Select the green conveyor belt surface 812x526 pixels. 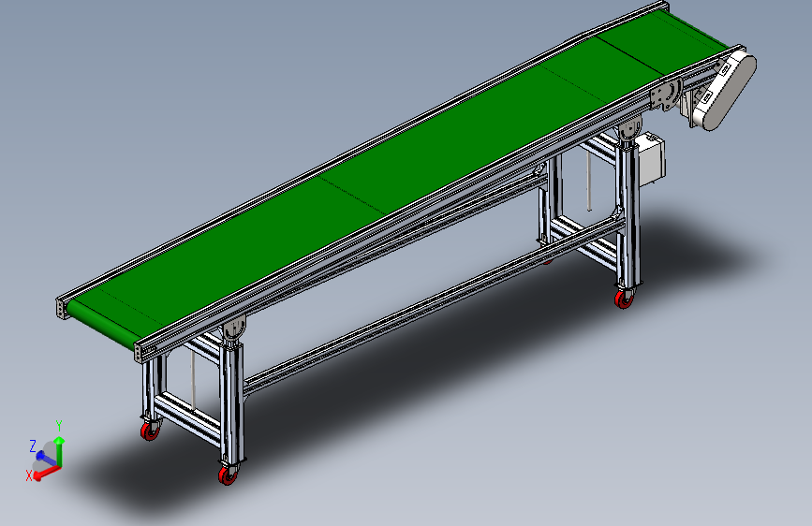coord(398,180)
